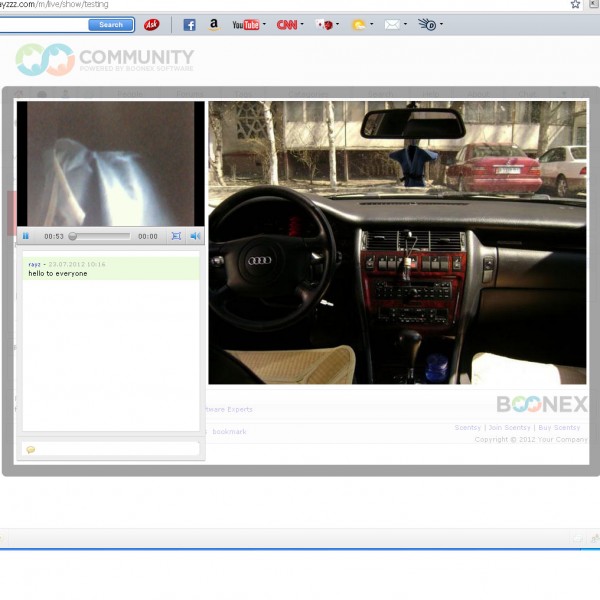This screenshot has width=600, height=600.
Task: Open the Scentsy footer link
Action: [468, 427]
